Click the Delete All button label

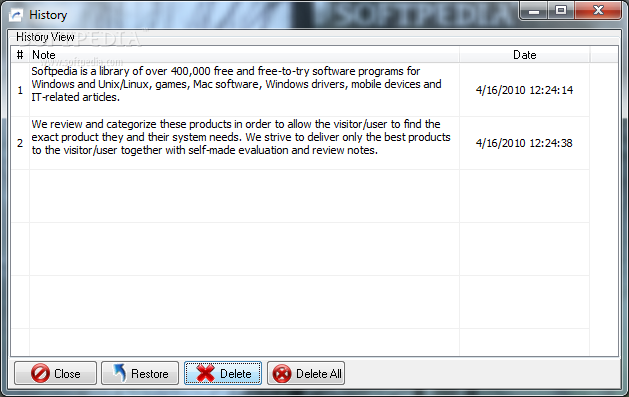319,374
